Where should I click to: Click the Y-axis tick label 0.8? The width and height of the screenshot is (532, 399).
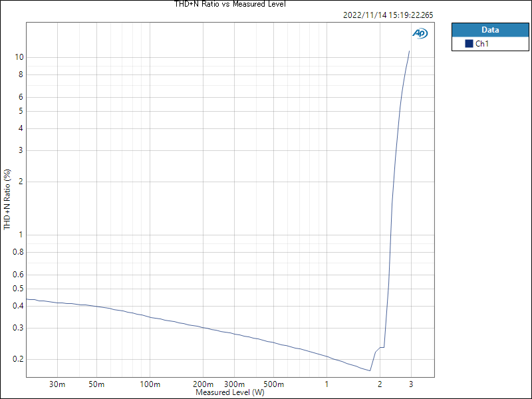coord(19,252)
